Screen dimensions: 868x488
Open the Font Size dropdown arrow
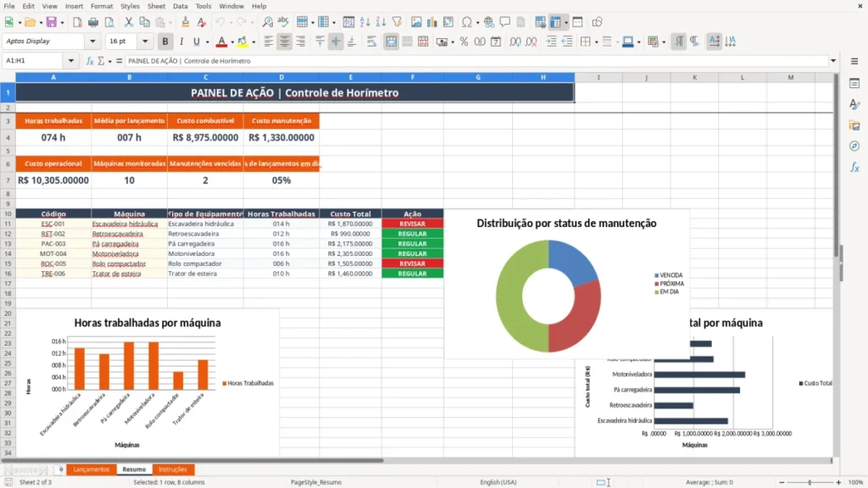[x=145, y=41]
